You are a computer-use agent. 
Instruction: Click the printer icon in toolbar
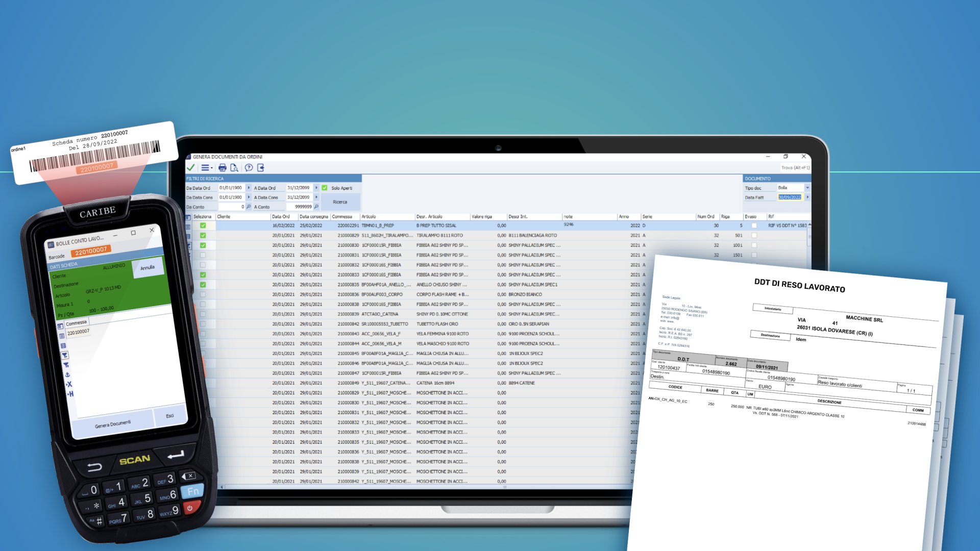pos(223,167)
